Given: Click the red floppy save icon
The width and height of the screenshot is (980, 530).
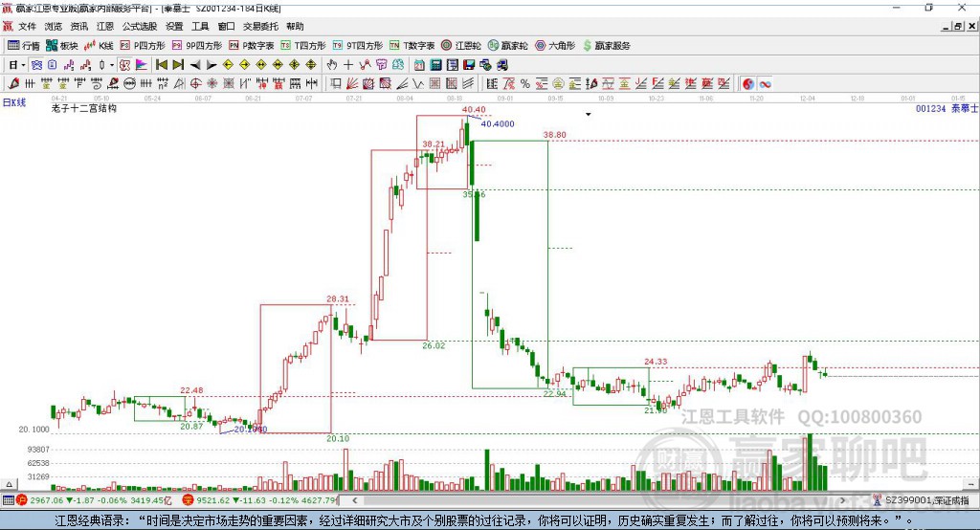Looking at the screenshot, I should (469, 65).
